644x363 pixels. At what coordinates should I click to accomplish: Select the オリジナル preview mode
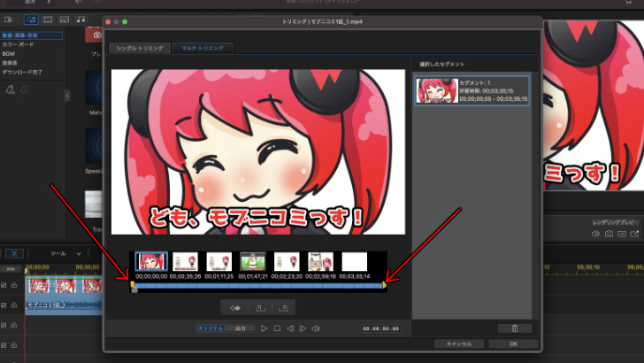click(x=211, y=328)
